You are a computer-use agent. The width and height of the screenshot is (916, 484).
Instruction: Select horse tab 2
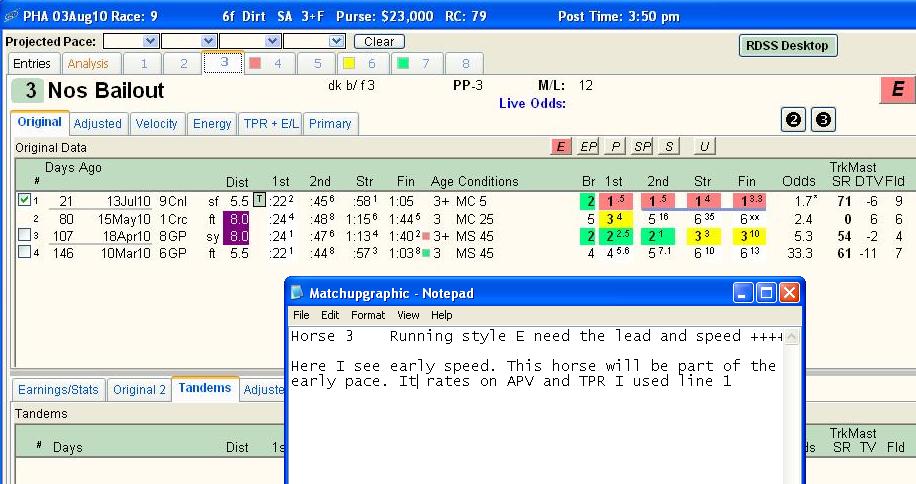[x=183, y=64]
